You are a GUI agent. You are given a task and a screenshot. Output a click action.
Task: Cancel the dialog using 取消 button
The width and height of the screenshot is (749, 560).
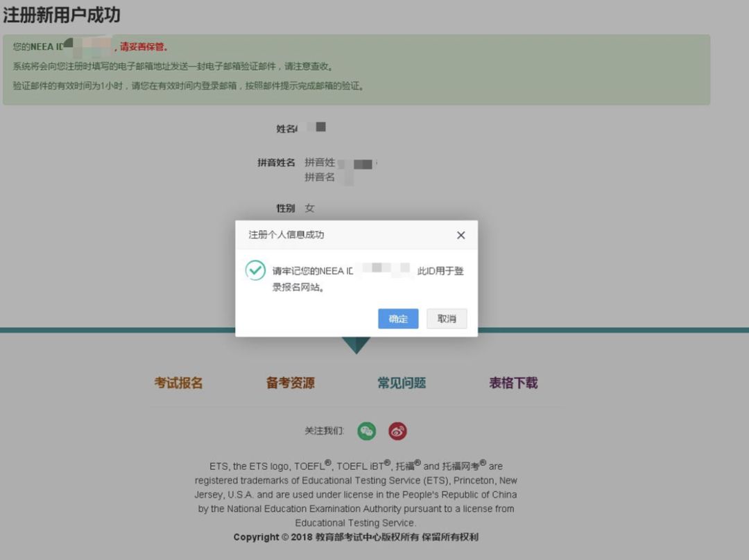[x=447, y=319]
